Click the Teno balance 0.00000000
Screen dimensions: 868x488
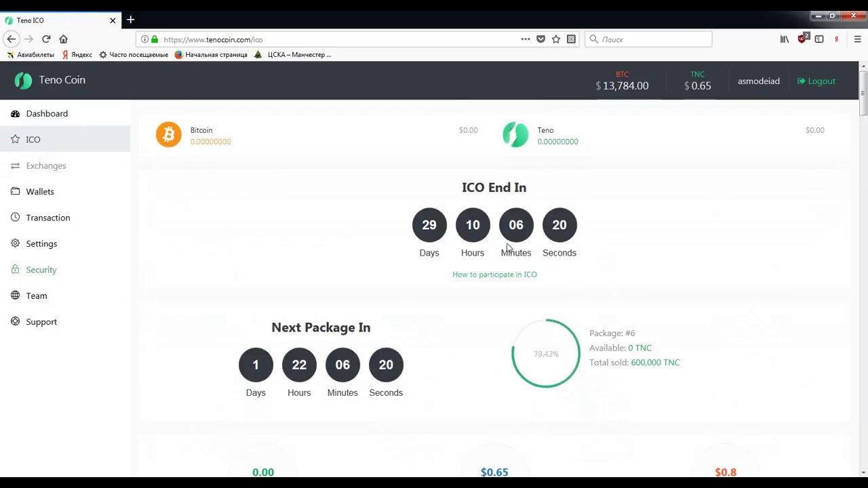pyautogui.click(x=557, y=142)
